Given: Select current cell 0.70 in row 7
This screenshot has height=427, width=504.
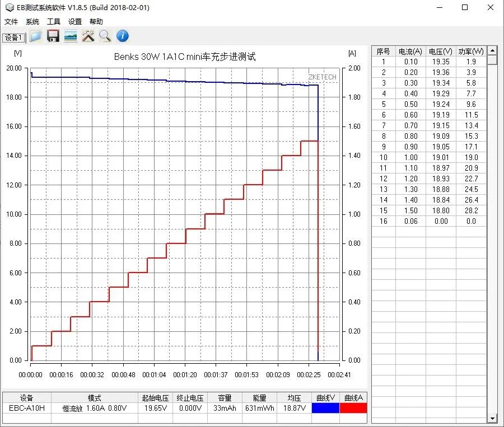Looking at the screenshot, I should pos(410,125).
